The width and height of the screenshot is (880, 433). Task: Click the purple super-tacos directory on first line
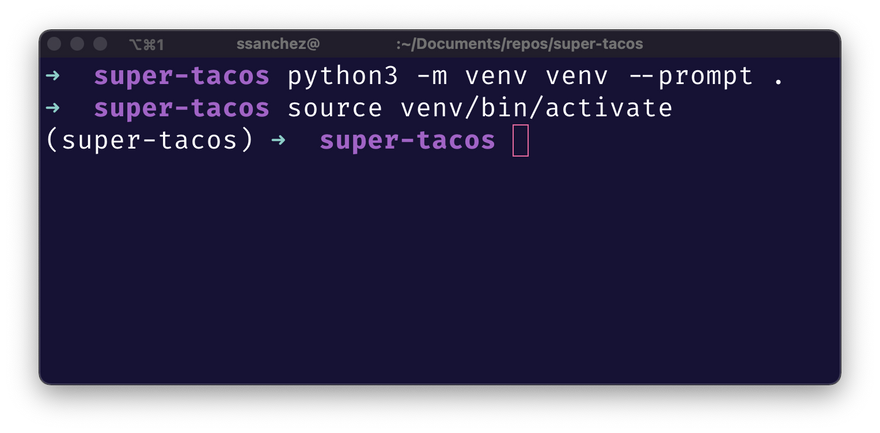coord(182,76)
